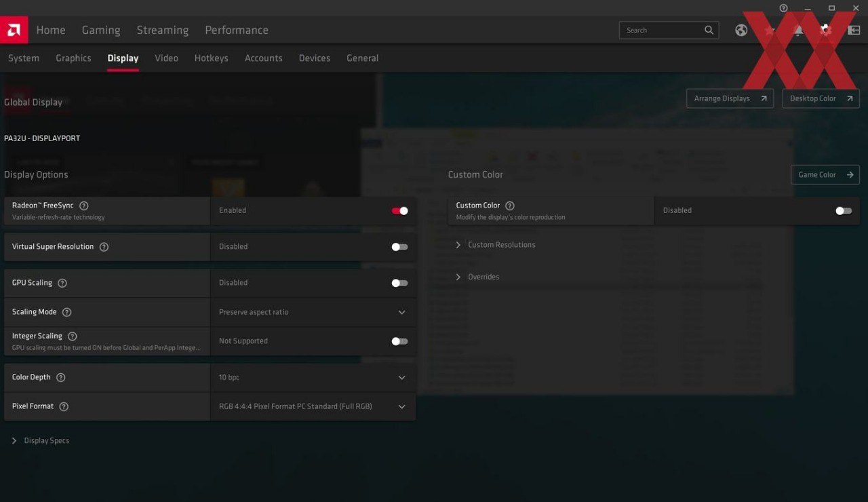Open the General settings tab
The height and width of the screenshot is (502, 868).
pyautogui.click(x=362, y=58)
